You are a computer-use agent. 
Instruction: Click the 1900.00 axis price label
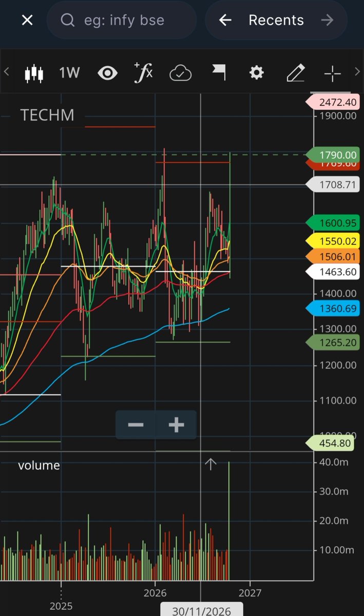click(337, 115)
